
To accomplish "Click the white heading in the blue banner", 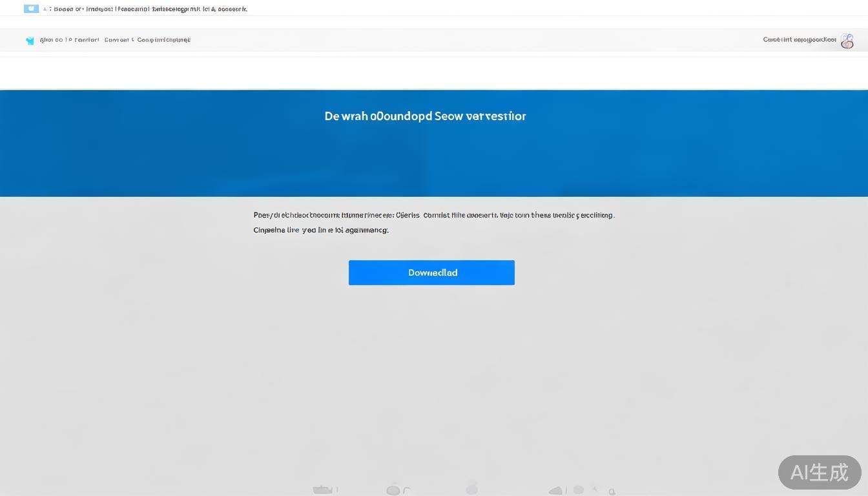I will (425, 116).
